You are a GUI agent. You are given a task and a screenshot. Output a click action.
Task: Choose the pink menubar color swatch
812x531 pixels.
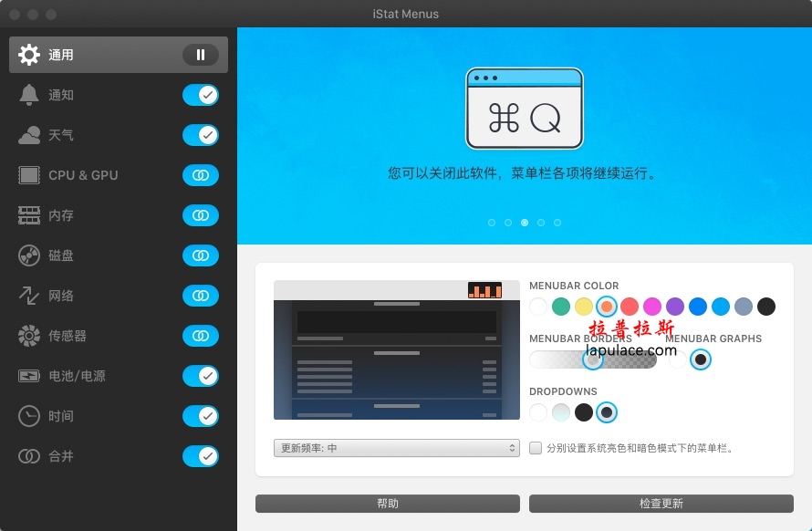click(652, 307)
